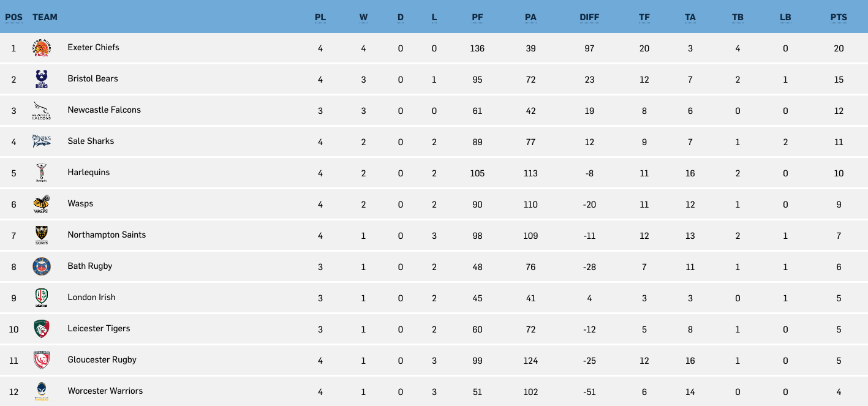The width and height of the screenshot is (868, 406).
Task: Click the Bristol Bears crest icon
Action: [42, 79]
